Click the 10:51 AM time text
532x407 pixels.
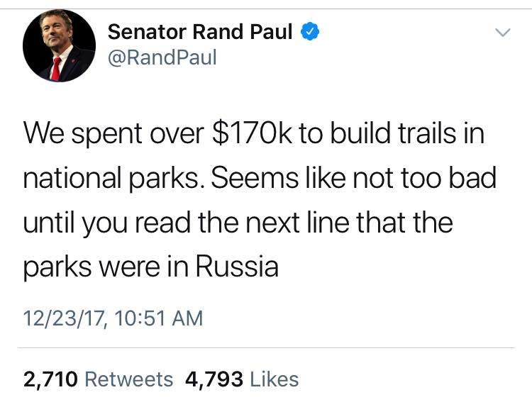(159, 318)
